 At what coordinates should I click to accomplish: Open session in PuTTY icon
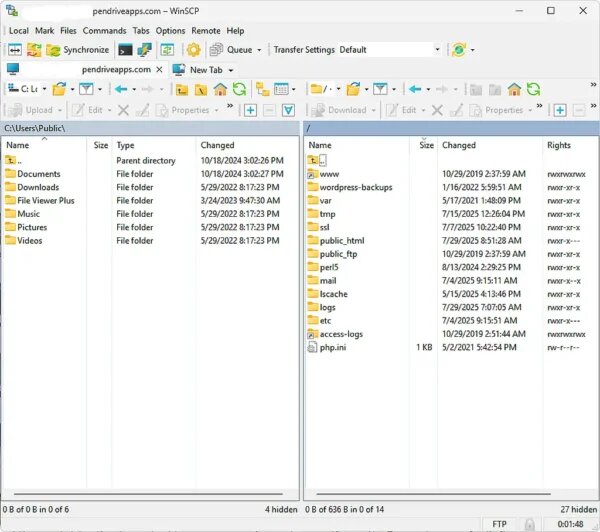pyautogui.click(x=144, y=50)
